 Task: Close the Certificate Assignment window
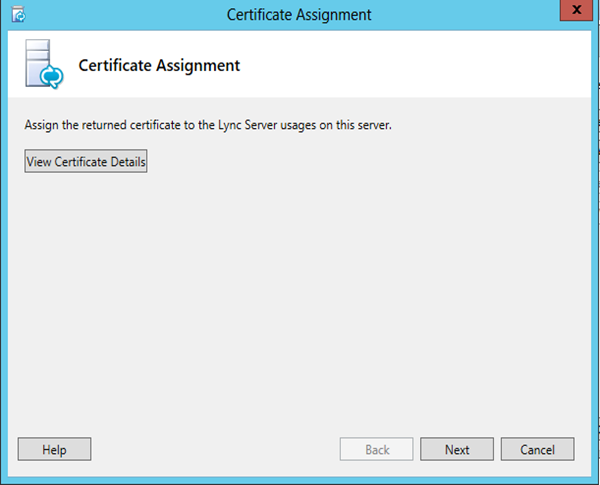click(x=576, y=10)
